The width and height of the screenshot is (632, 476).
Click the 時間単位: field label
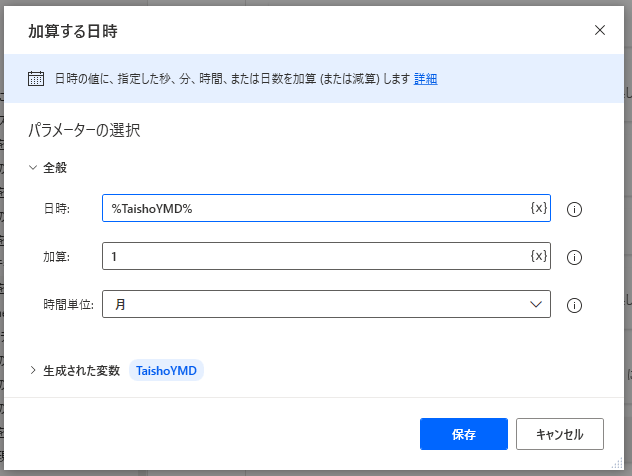click(x=68, y=304)
